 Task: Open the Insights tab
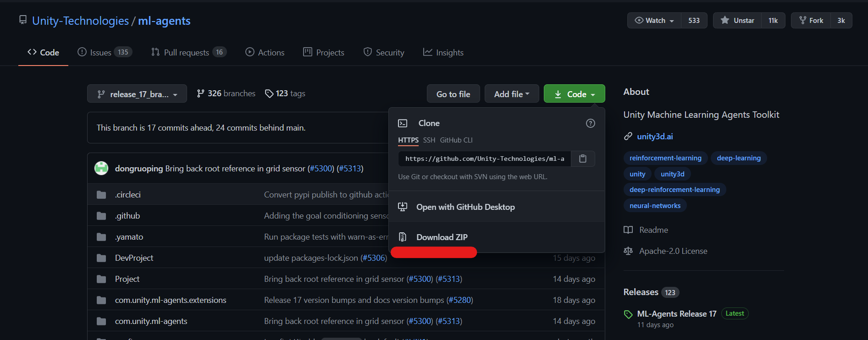443,52
